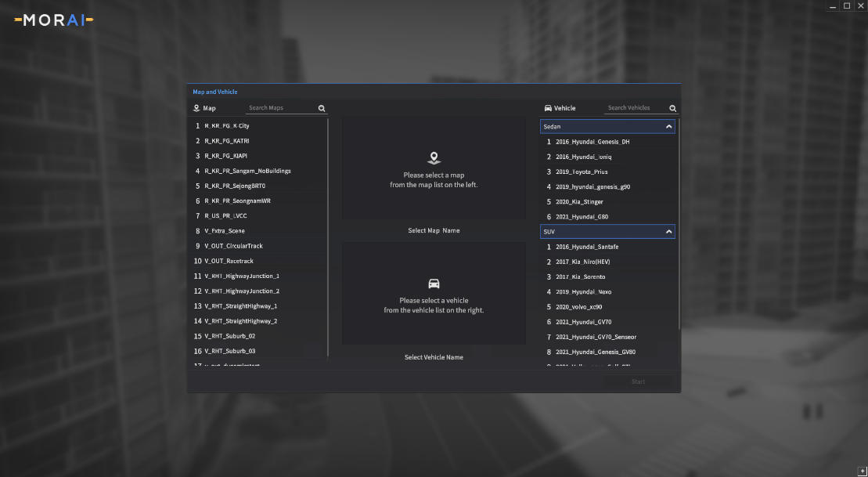Click the Map header location icon
The width and height of the screenshot is (868, 477).
[196, 109]
